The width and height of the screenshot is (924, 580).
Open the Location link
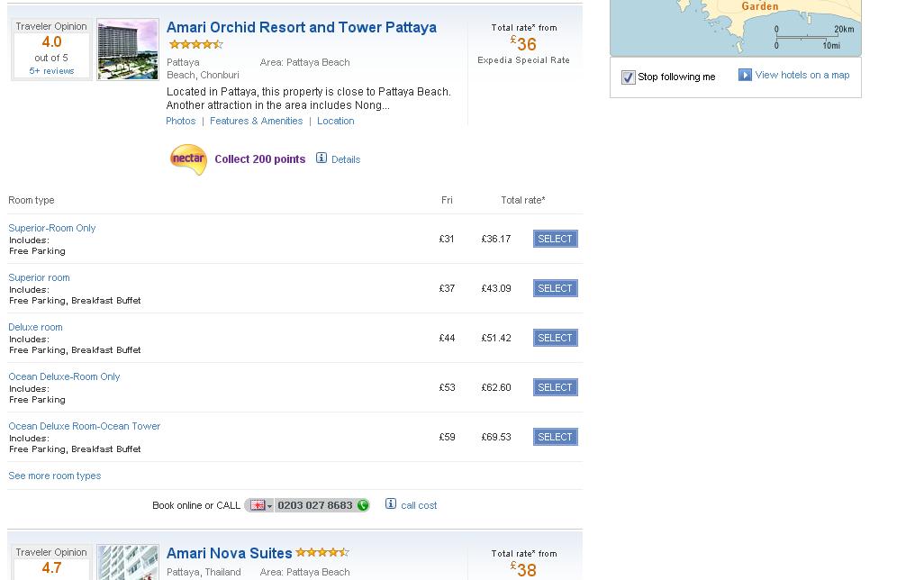click(x=335, y=121)
